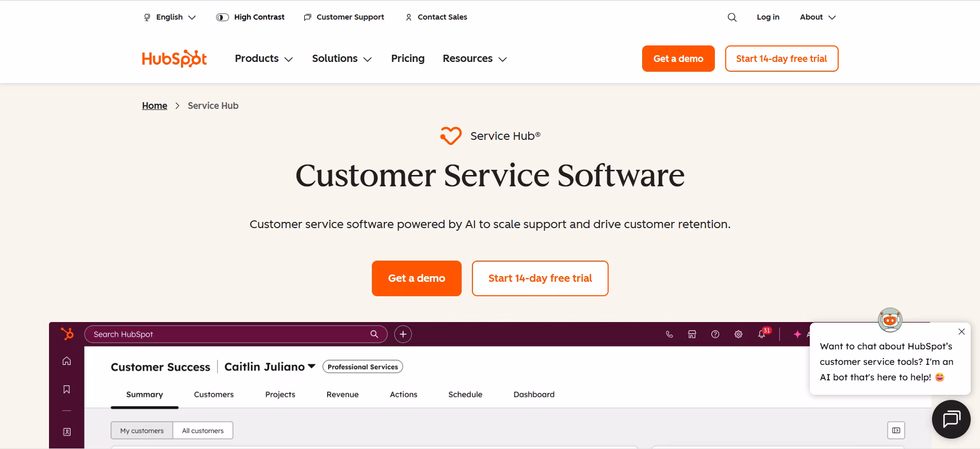Open the Log in link

(x=768, y=17)
